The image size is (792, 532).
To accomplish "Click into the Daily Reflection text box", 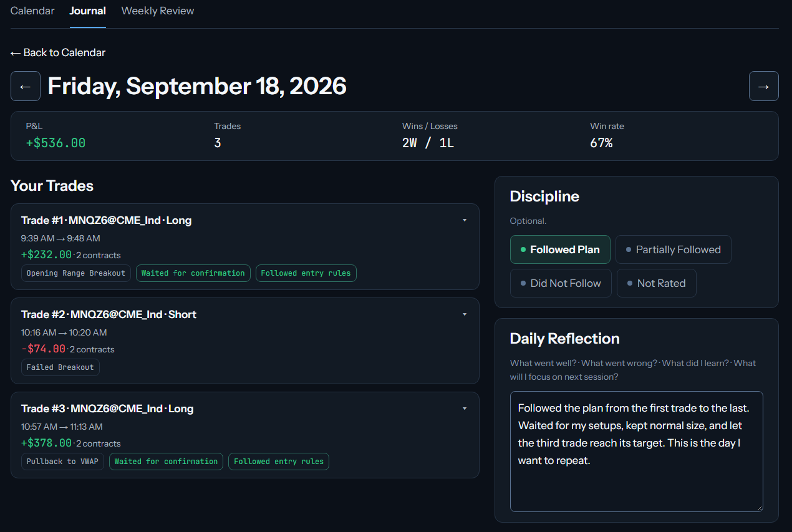I will [637, 452].
